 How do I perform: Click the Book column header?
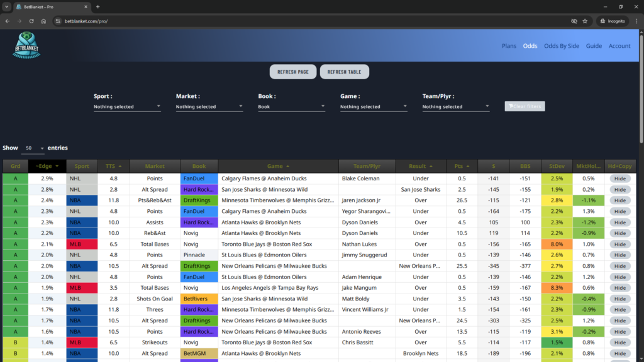click(x=199, y=166)
